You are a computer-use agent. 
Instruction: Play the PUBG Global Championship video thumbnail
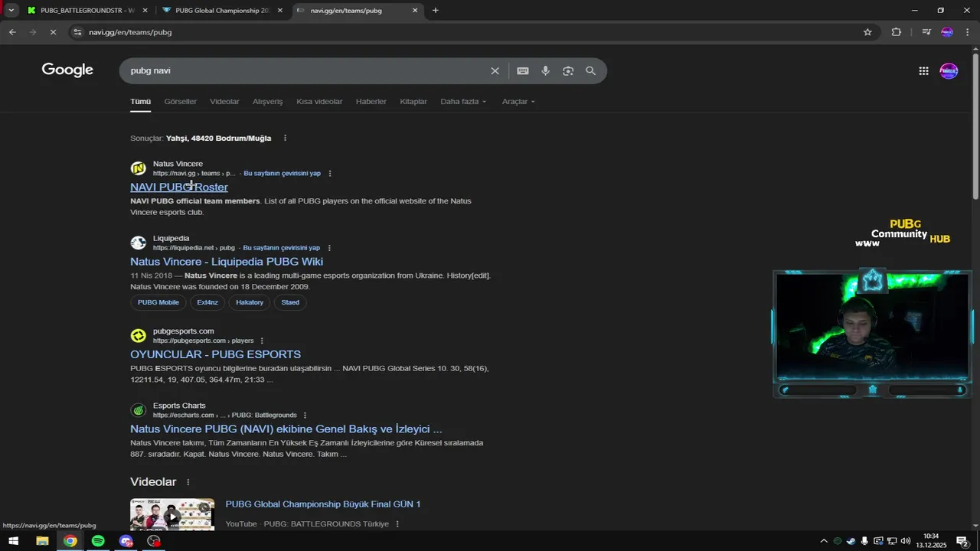[x=172, y=515]
